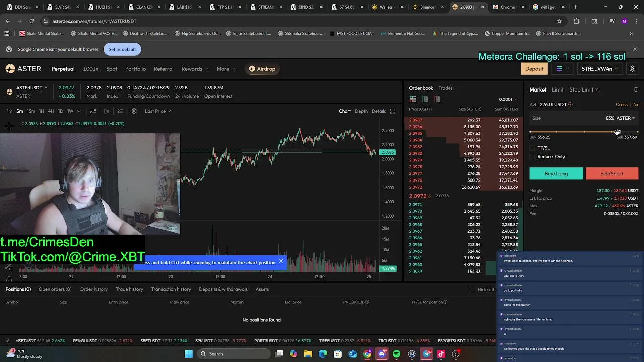Close the zoom hint banner
The width and height of the screenshot is (644, 362).
(x=281, y=261)
